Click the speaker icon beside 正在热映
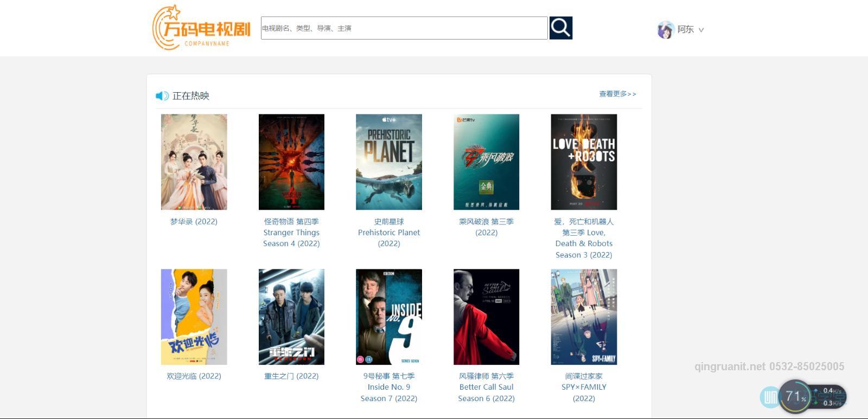 [x=162, y=96]
